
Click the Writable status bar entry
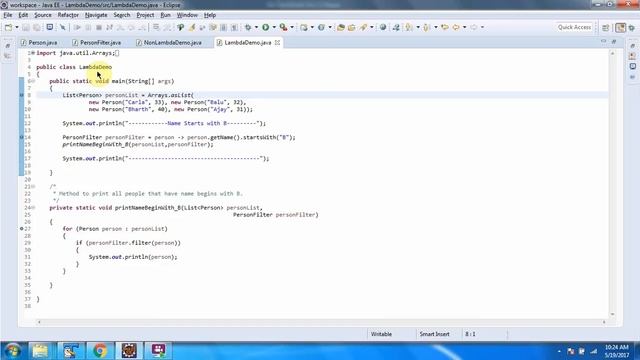tap(381, 334)
